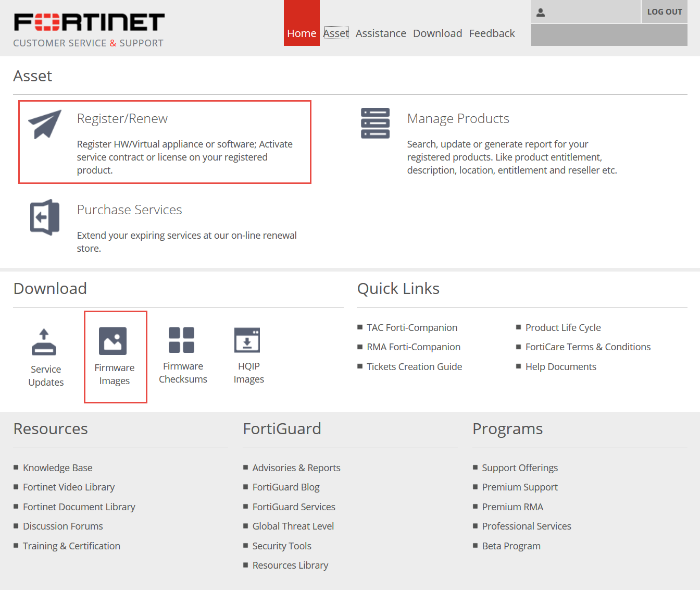The height and width of the screenshot is (590, 700).
Task: Open the TAC Forti-Companion quick link
Action: click(412, 327)
